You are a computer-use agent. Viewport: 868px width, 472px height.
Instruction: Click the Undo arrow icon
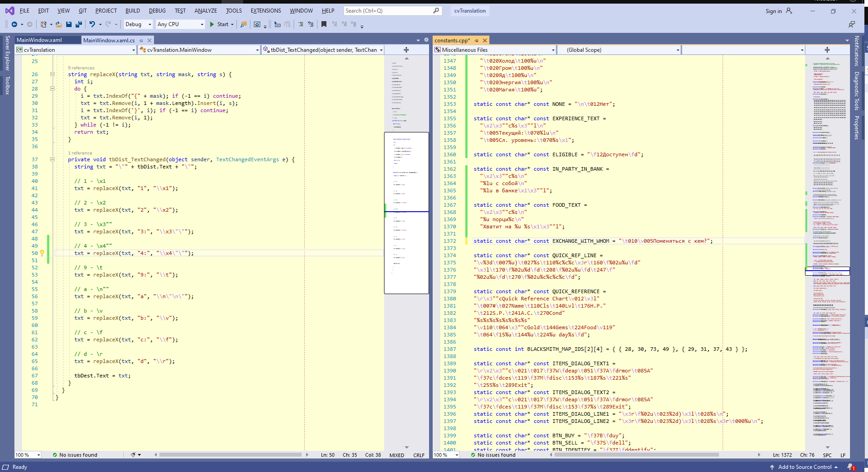(92, 24)
